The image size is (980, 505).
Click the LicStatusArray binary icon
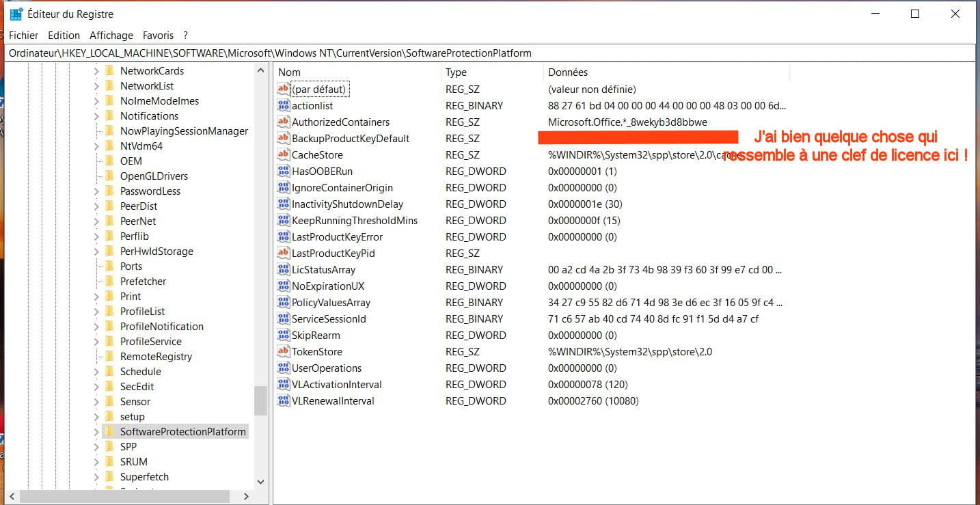point(284,269)
